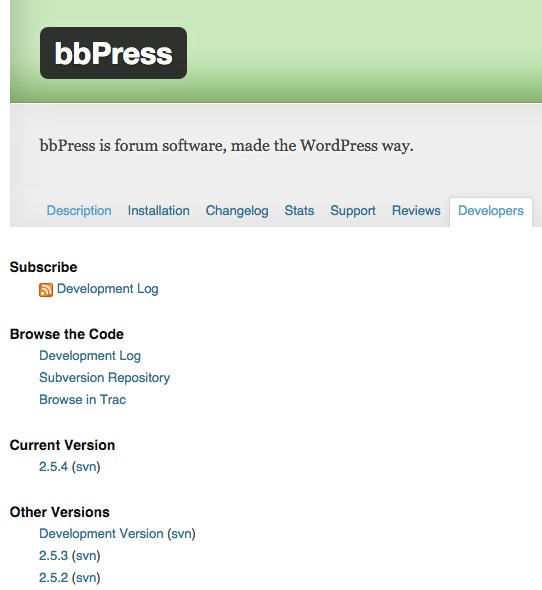Screen dimensions: 542x590
Task: View the Changelog tab
Action: [x=237, y=211]
